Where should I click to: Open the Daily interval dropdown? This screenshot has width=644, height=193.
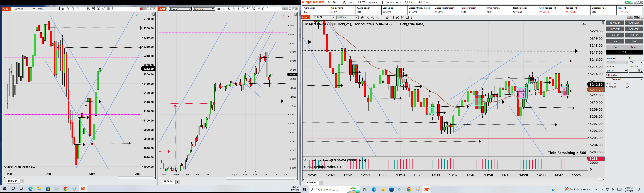coord(48,9)
